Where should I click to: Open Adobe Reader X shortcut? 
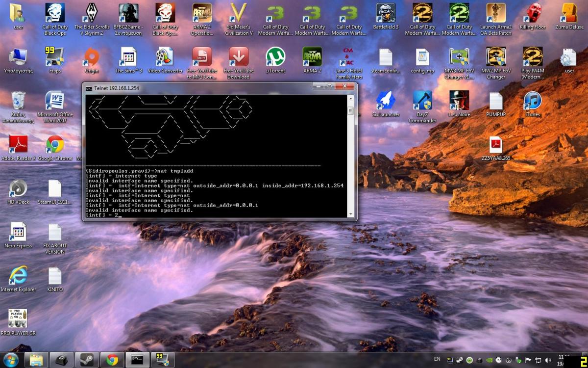tap(18, 147)
